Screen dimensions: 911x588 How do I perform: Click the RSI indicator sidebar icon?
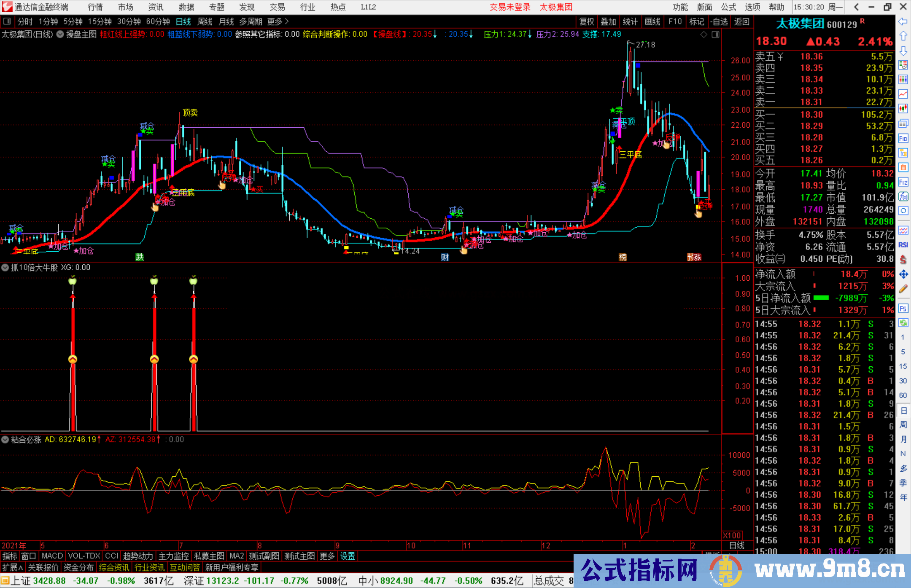pos(903,245)
